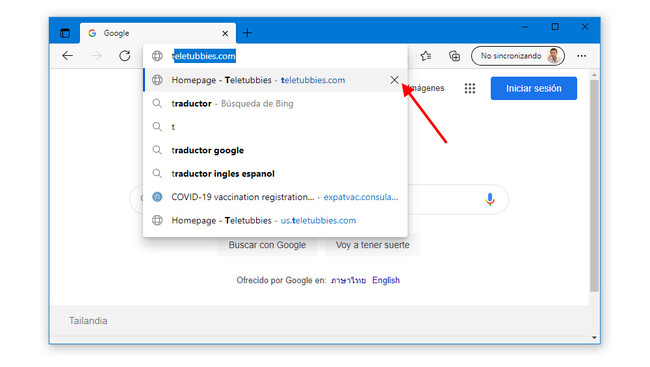Click the vertical tabs icon

pyautogui.click(x=65, y=33)
